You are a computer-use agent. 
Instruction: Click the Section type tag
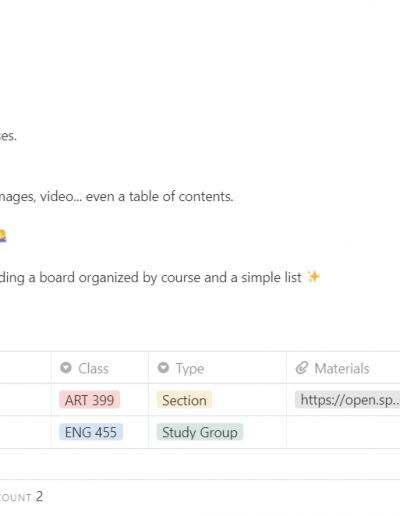184,400
